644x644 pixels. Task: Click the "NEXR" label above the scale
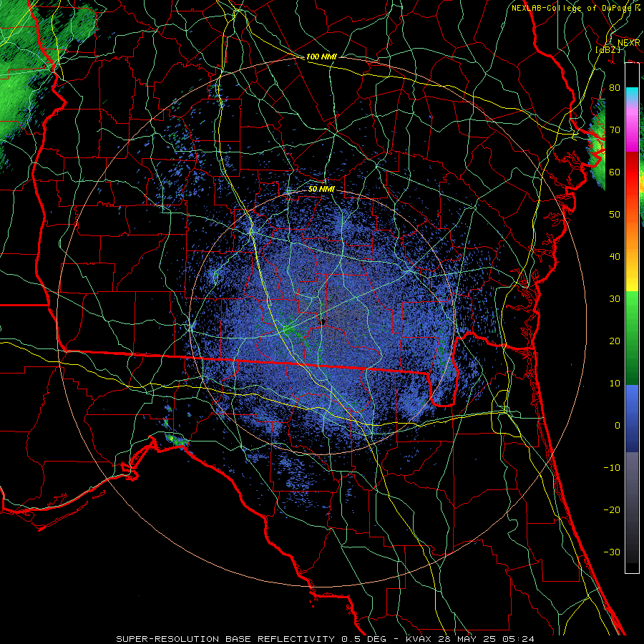(x=628, y=43)
